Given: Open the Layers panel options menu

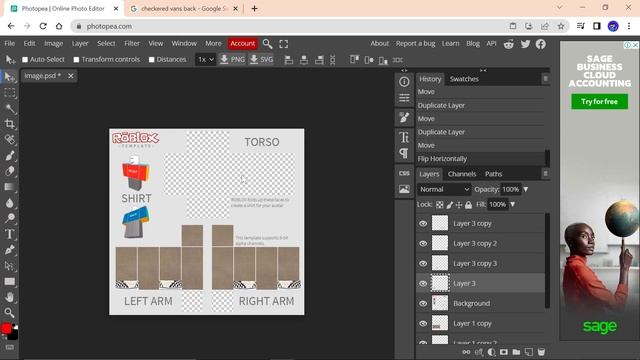Looking at the screenshot, I should pyautogui.click(x=545, y=174).
